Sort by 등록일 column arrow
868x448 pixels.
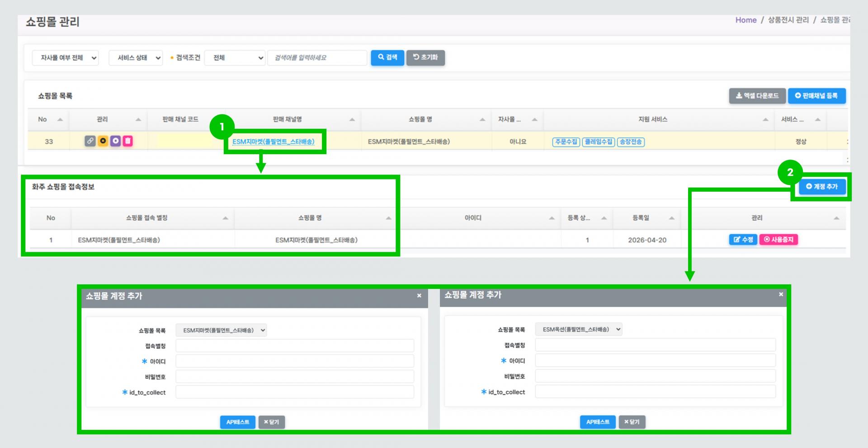(x=671, y=218)
